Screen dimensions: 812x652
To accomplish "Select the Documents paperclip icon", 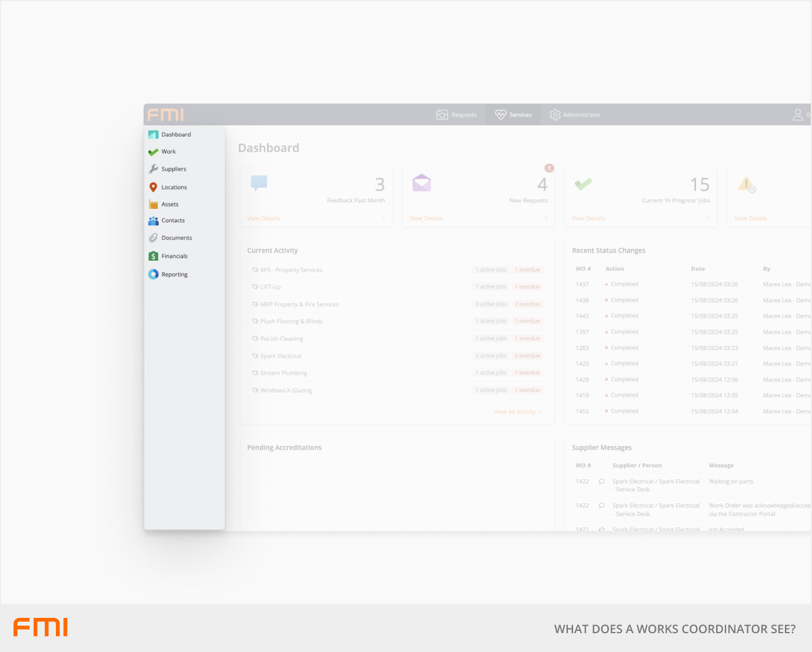I will tap(154, 238).
